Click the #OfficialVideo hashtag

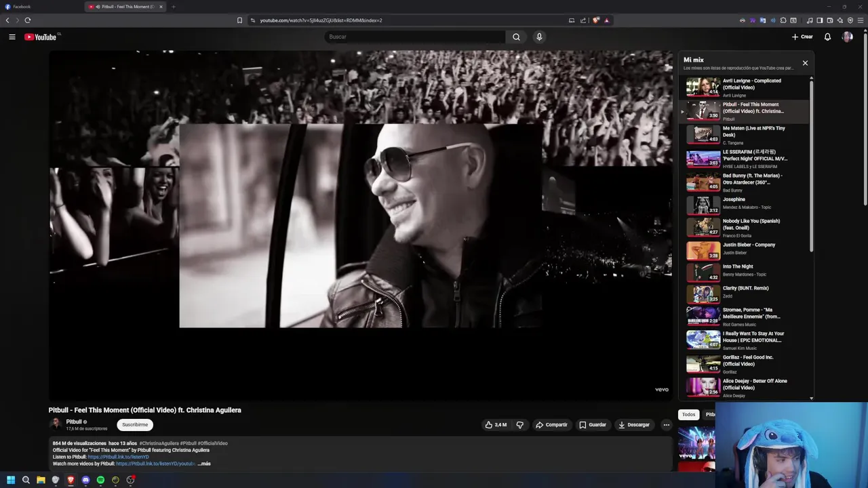tap(212, 443)
